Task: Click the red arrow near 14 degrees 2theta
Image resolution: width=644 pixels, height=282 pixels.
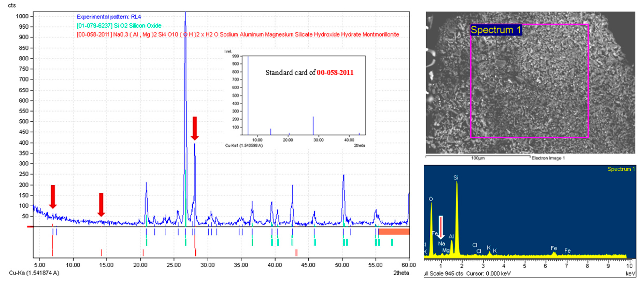Action: [x=101, y=204]
